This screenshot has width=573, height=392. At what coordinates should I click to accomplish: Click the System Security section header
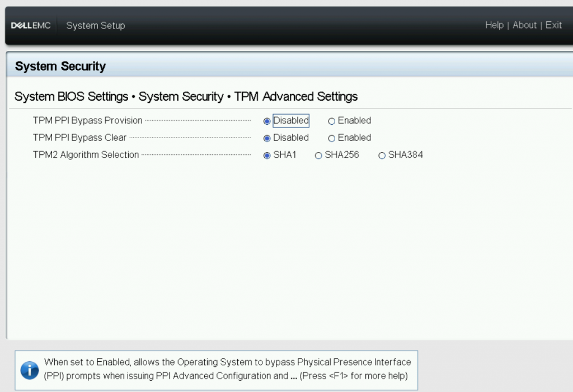coord(60,67)
